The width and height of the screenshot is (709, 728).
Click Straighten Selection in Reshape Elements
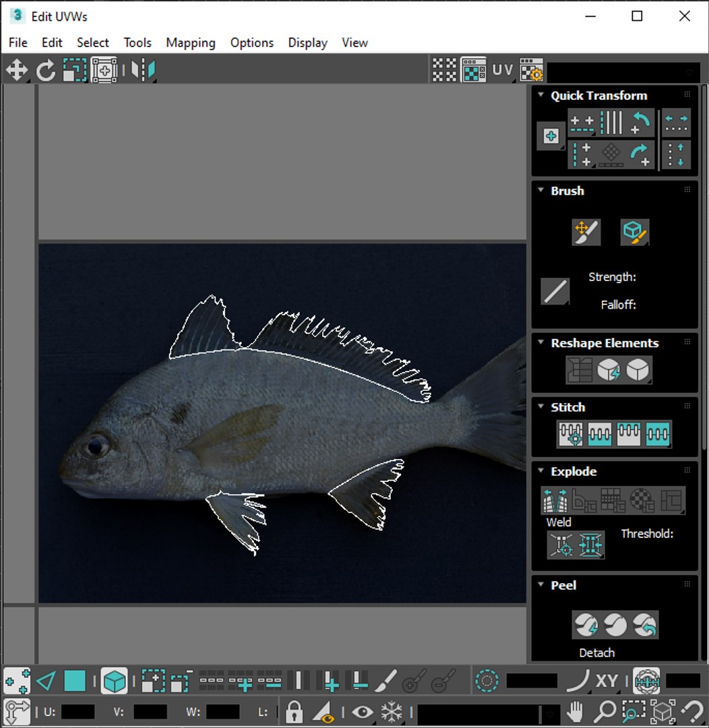(580, 370)
